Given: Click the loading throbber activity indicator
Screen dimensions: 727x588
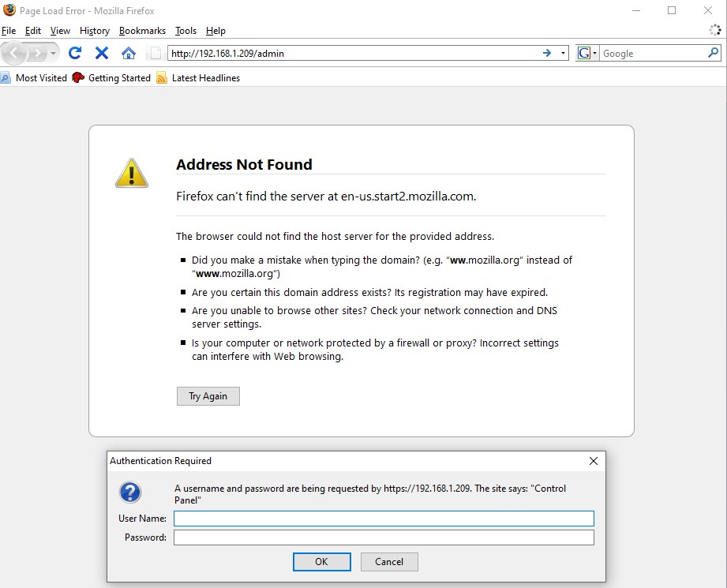Looking at the screenshot, I should click(x=715, y=30).
